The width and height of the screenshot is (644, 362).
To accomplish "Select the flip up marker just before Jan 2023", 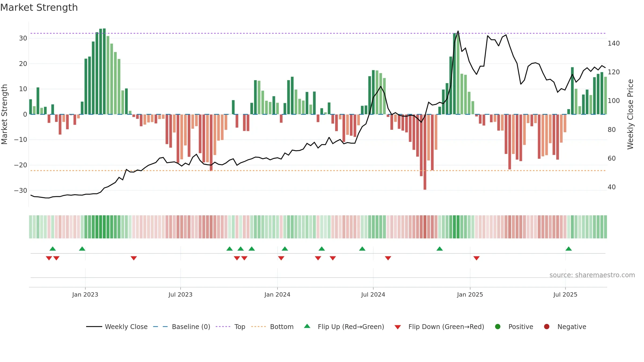I will 82,249.
